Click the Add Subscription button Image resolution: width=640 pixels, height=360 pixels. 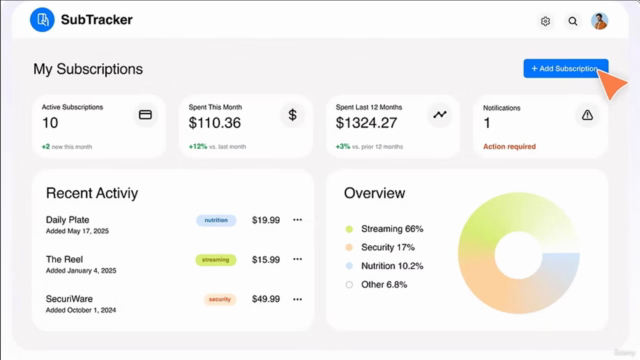click(x=566, y=69)
